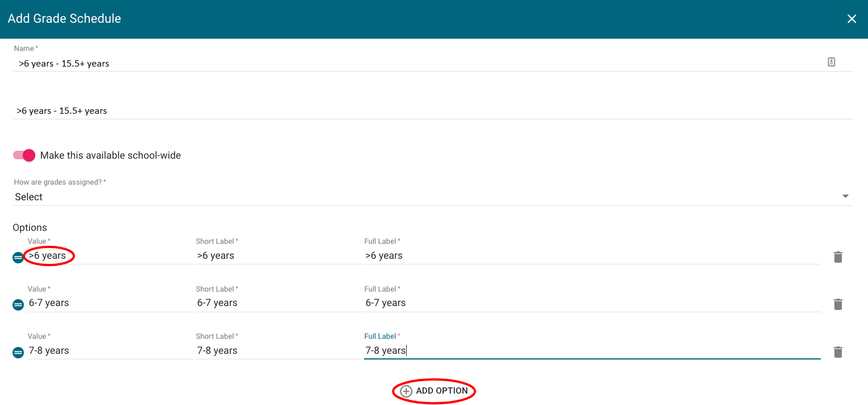Click the grade assignment dropdown arrow
The width and height of the screenshot is (868, 405).
point(845,196)
